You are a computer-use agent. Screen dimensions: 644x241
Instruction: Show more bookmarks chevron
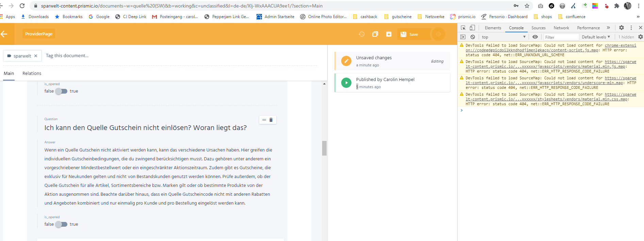pyautogui.click(x=638, y=17)
